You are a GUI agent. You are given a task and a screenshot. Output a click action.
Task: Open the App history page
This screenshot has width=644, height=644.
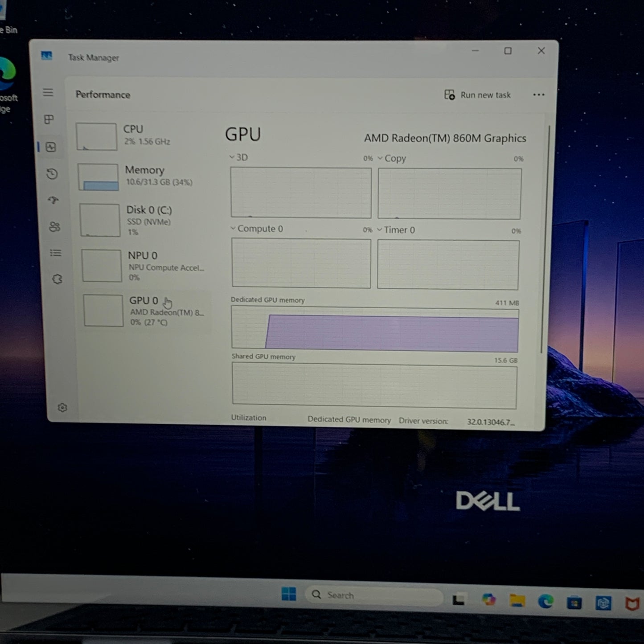52,174
